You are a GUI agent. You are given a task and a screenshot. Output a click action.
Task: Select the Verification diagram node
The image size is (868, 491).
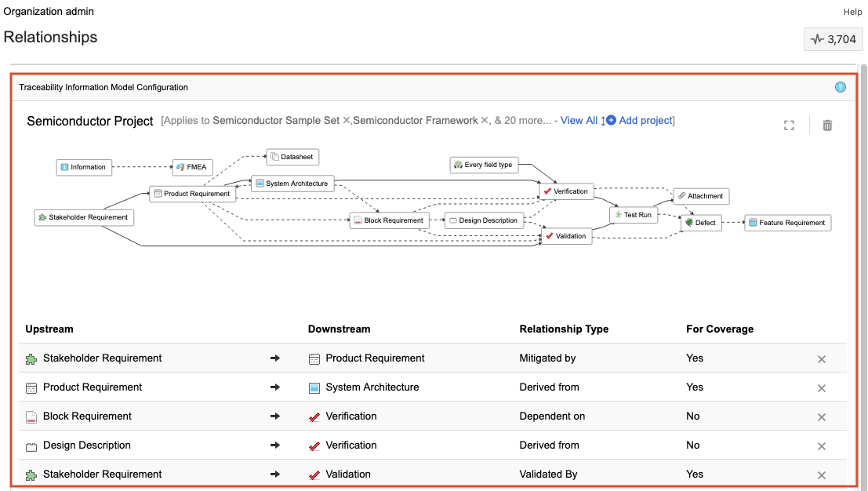566,191
